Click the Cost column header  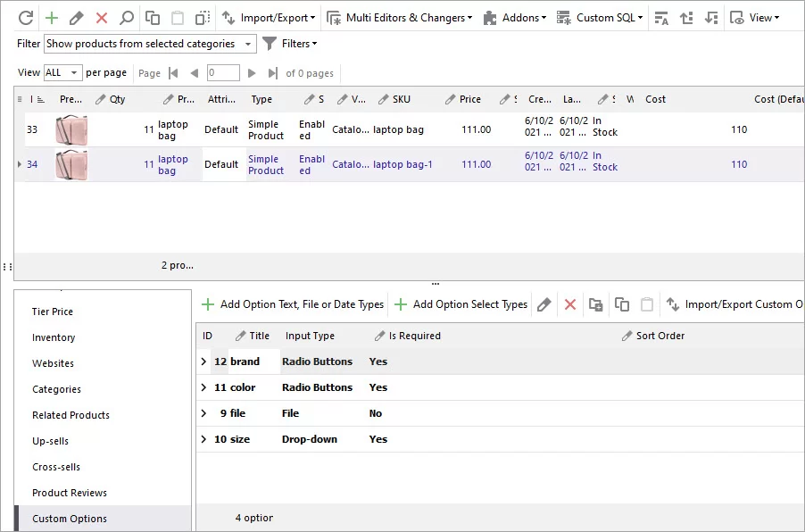point(656,99)
